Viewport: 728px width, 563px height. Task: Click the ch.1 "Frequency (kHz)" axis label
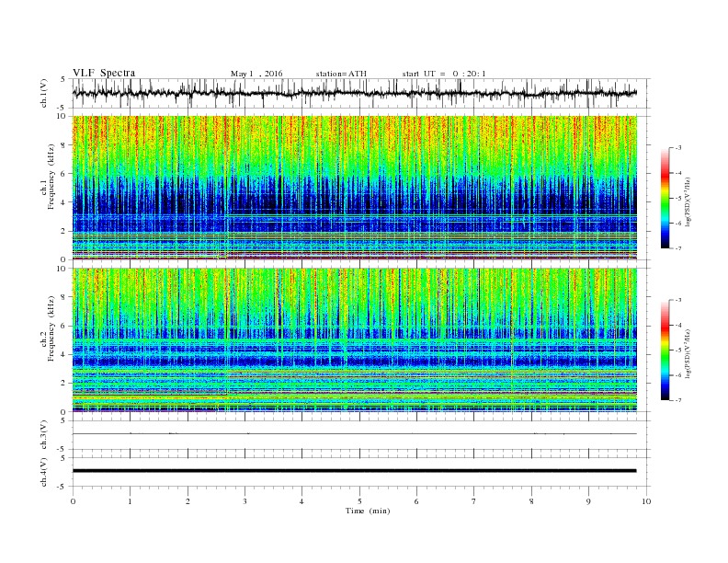pyautogui.click(x=51, y=177)
